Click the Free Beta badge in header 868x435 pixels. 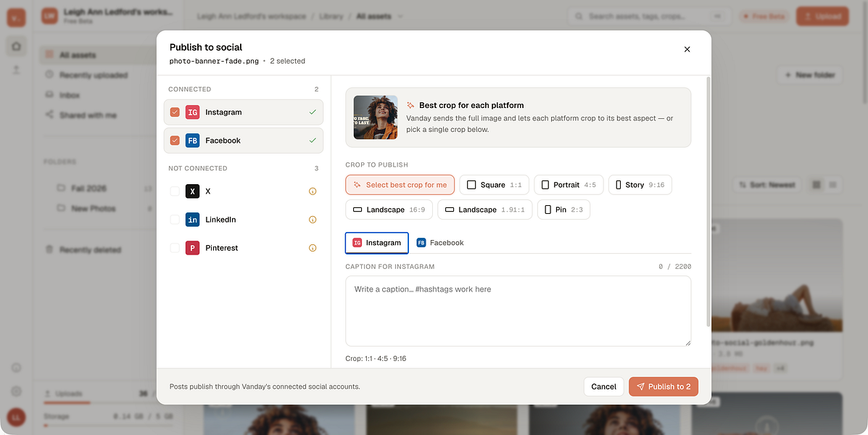click(x=764, y=17)
